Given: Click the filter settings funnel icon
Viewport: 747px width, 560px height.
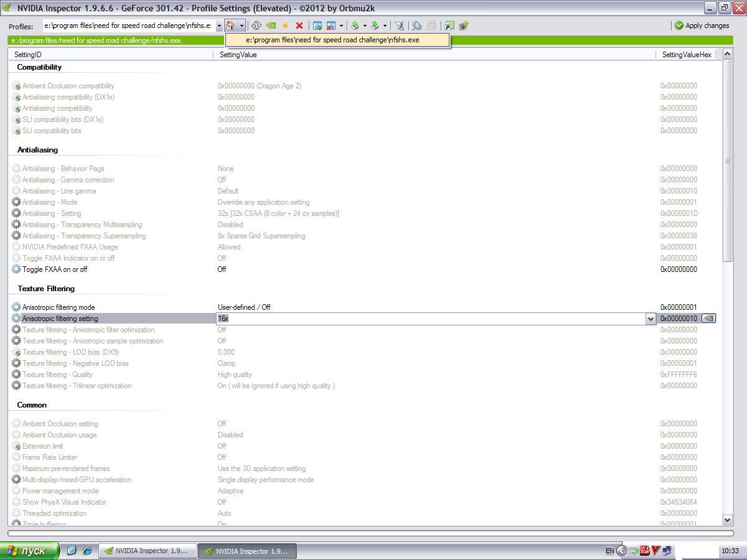Looking at the screenshot, I should coord(400,26).
